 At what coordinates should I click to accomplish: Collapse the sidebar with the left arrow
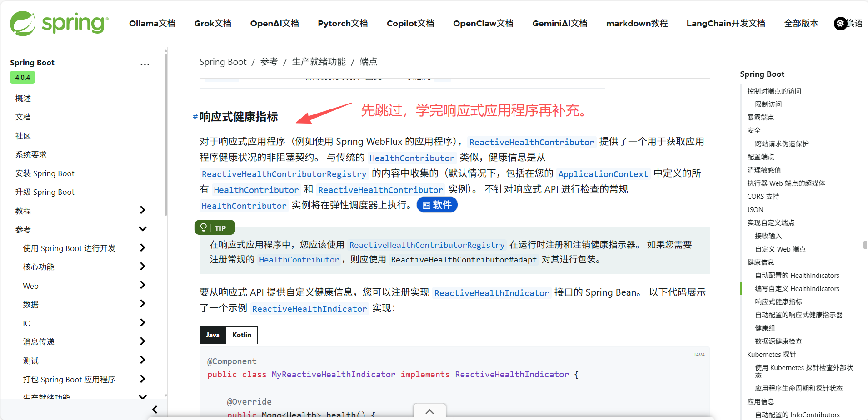click(155, 410)
